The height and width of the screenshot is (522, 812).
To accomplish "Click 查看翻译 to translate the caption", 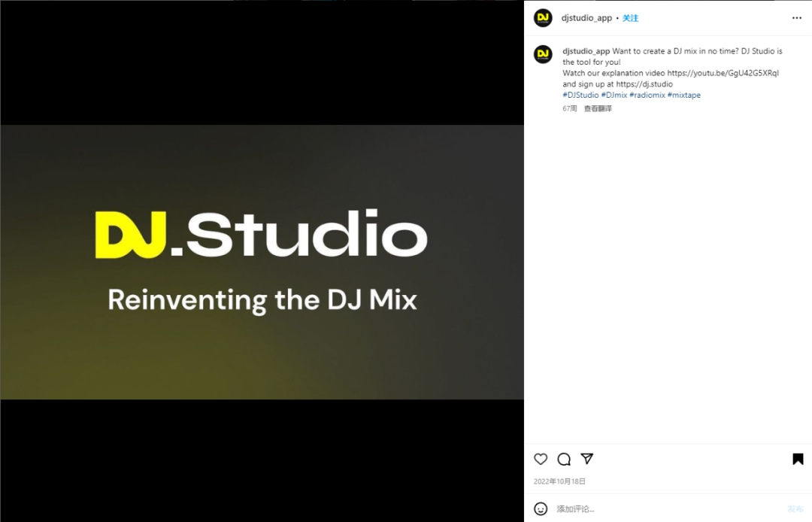I will pyautogui.click(x=598, y=109).
